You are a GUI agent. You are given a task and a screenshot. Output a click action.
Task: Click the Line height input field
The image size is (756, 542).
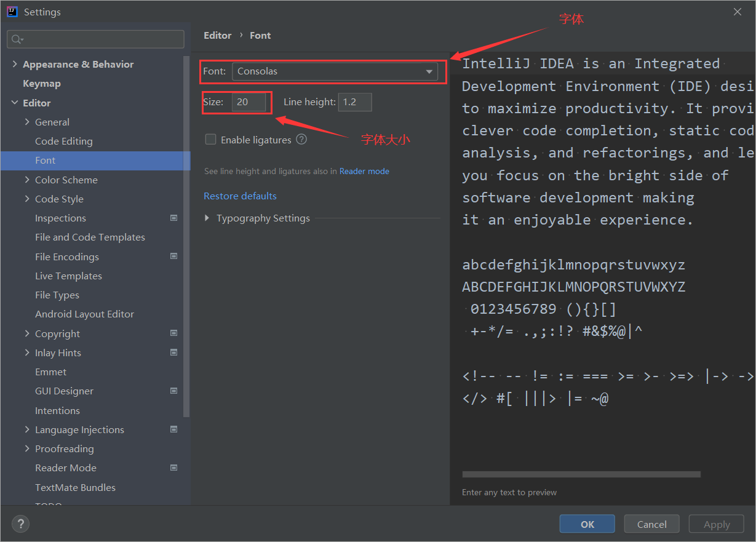[x=355, y=102]
